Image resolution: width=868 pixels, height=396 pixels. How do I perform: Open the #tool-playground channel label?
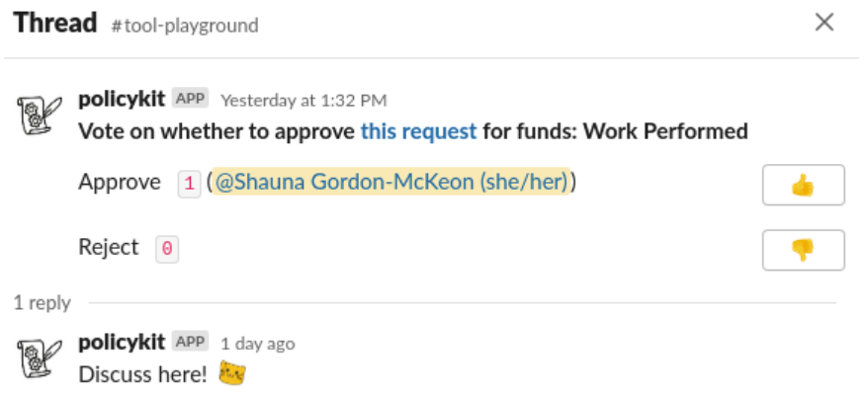tap(185, 26)
